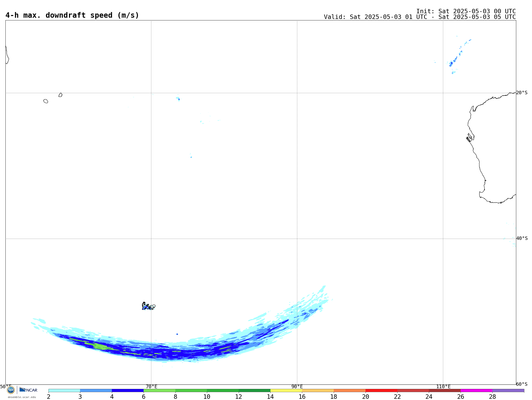532x400 pixels.
Task: Click the dark green 12-14 m/s swatch
Action: pos(254,391)
